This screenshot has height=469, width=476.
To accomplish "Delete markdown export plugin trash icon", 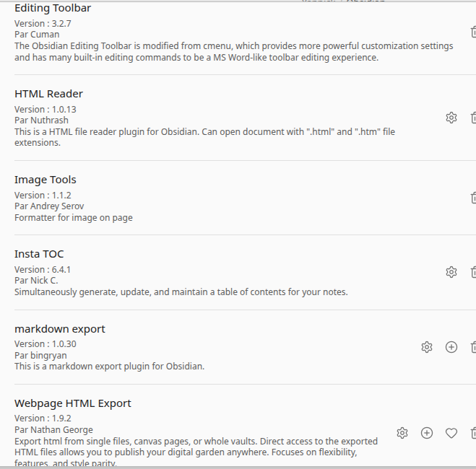I will pos(472,347).
